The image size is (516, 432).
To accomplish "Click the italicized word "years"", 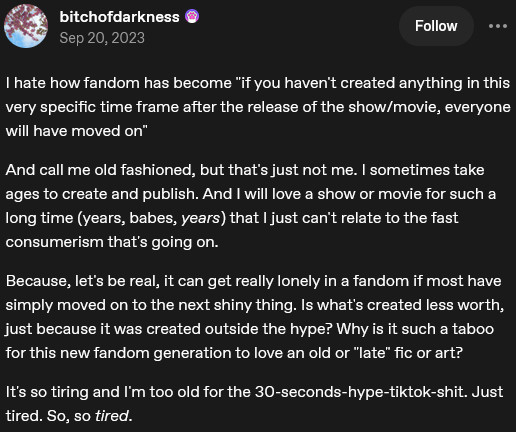I will tap(200, 218).
